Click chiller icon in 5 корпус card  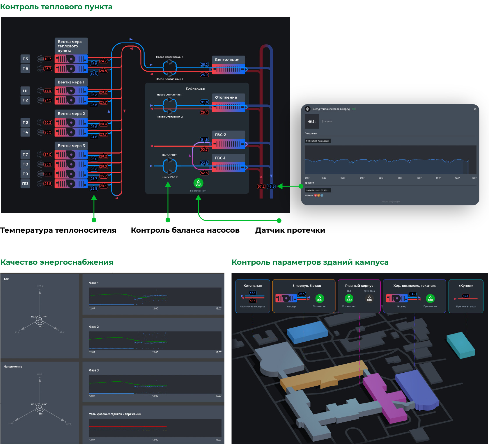tap(286, 298)
